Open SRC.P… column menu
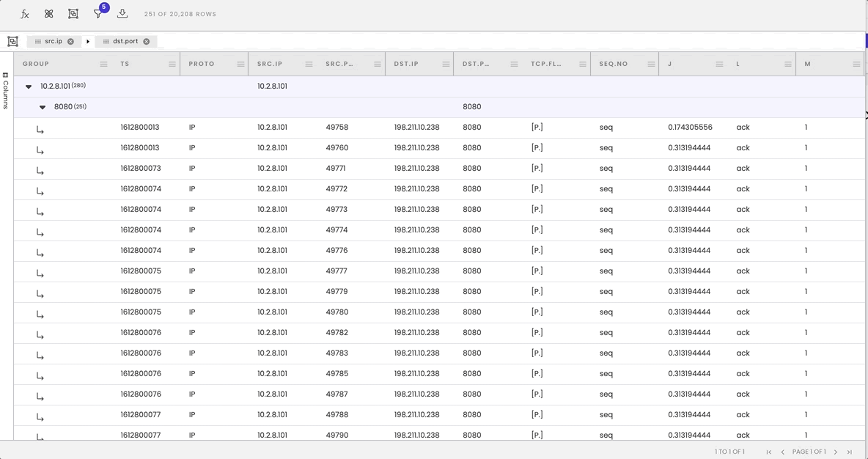Viewport: 868px width, 459px height. pos(378,65)
